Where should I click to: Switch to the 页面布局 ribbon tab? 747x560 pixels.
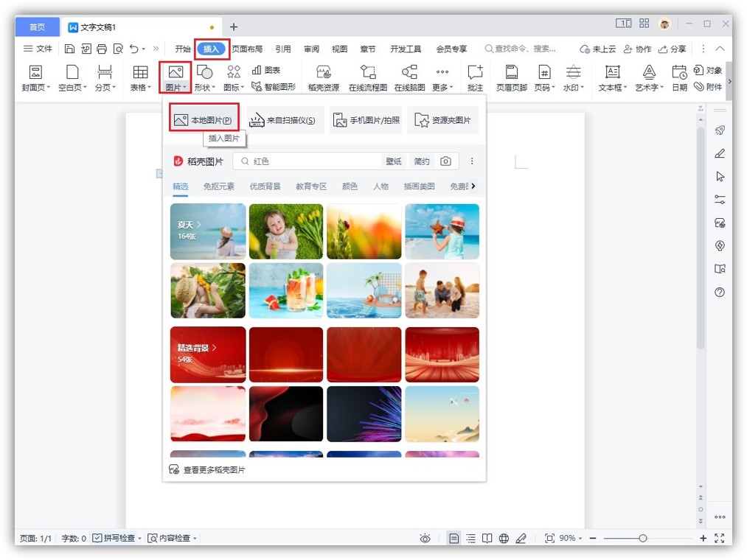click(x=247, y=49)
